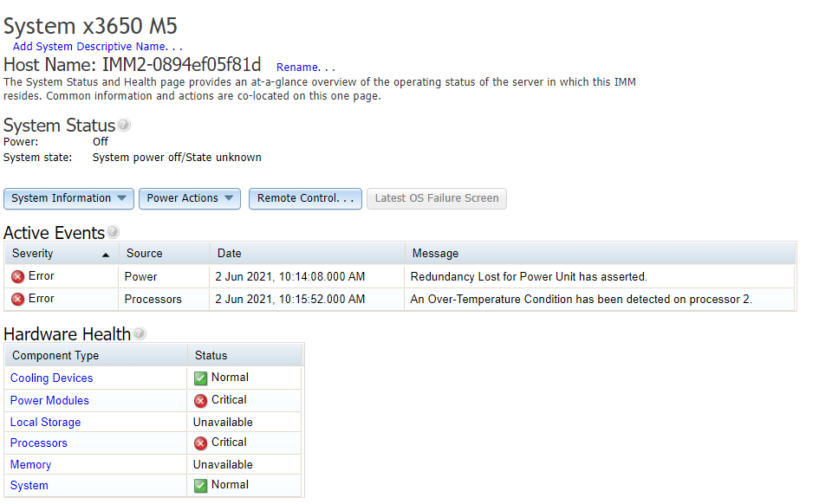Click the Active Events help icon
Viewport: 819px width, 504px height.
pos(113,232)
